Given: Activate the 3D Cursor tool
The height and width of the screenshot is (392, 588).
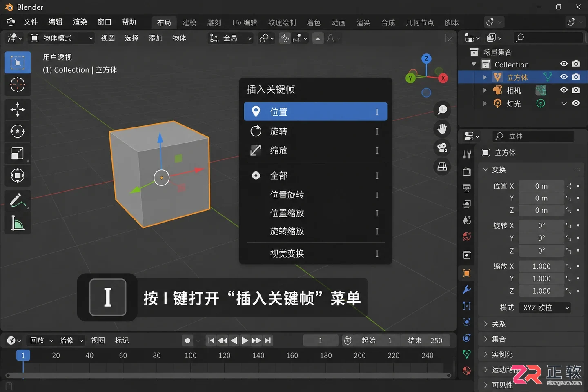Looking at the screenshot, I should click(18, 85).
